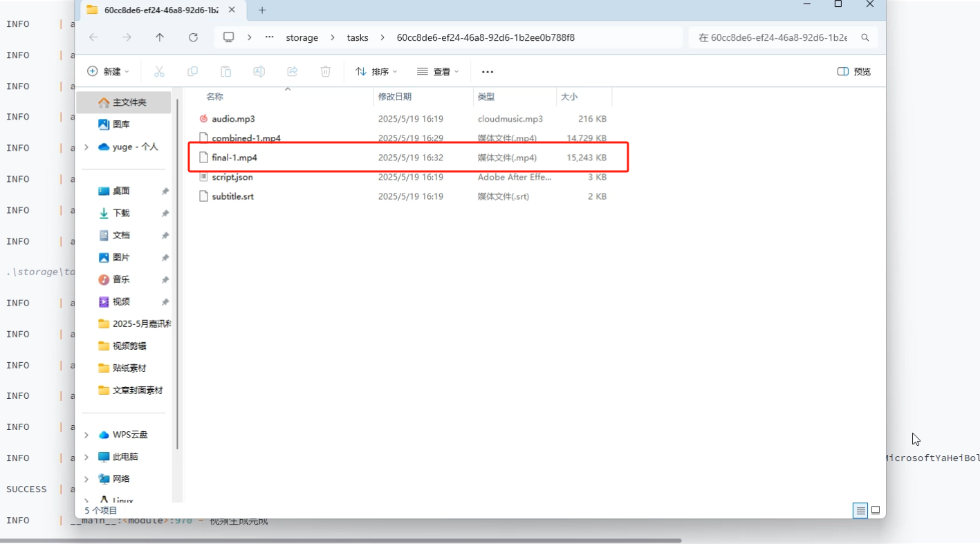Click the terminal window horizontal scrollbar
The image size is (980, 544).
[340, 541]
